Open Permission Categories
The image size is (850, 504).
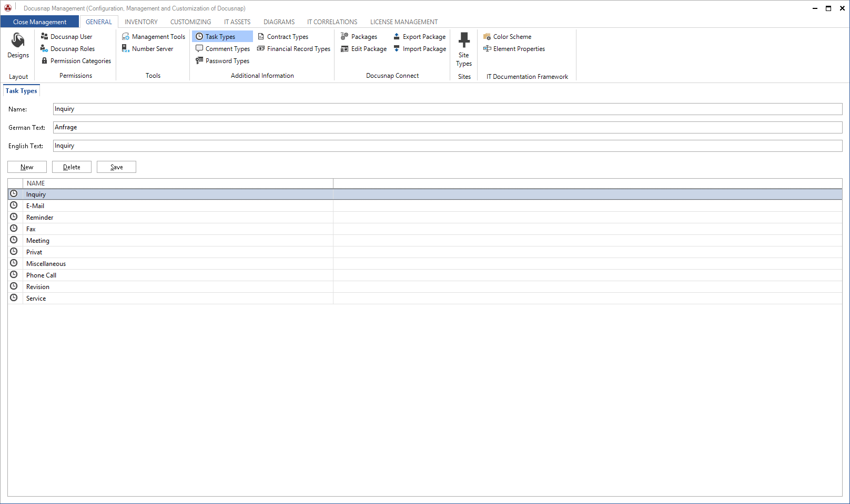coord(76,61)
